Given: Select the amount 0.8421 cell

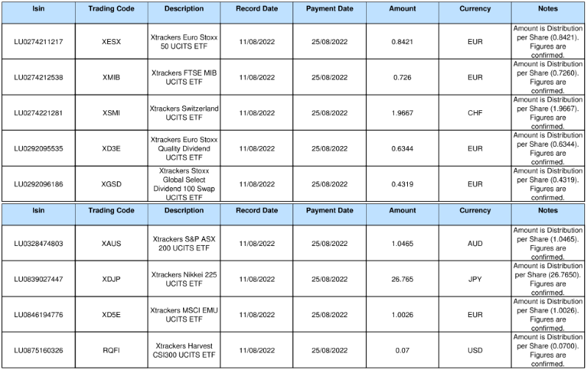Looking at the screenshot, I should click(402, 42).
